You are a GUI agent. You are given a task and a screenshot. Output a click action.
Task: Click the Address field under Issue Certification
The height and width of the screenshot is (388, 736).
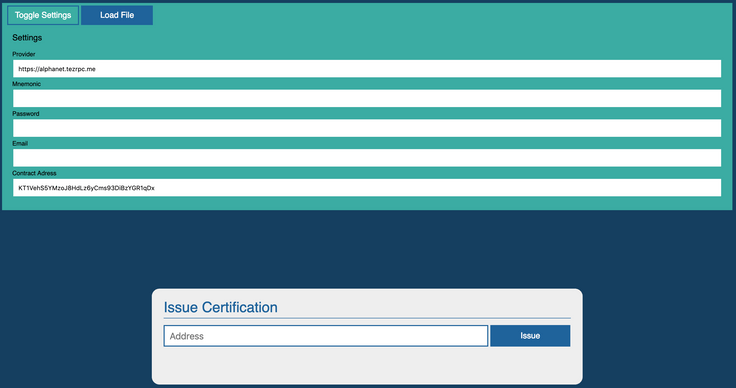pos(326,336)
